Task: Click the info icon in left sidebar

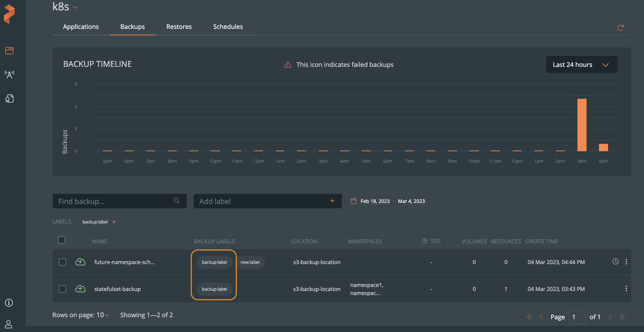Action: [9, 303]
